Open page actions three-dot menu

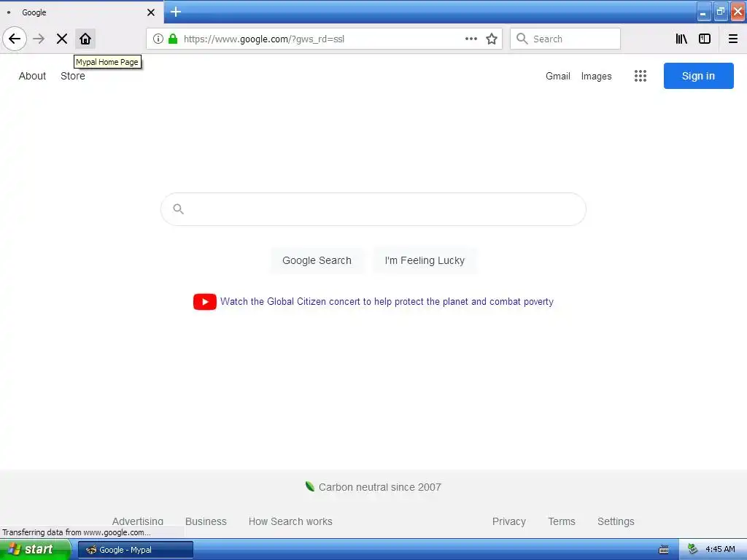pos(471,39)
